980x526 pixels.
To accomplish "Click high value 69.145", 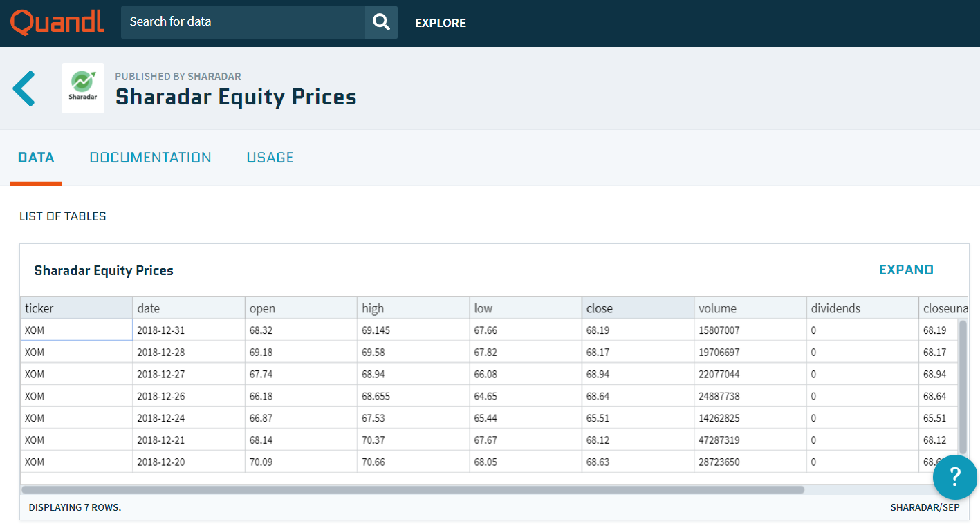I will (x=413, y=330).
